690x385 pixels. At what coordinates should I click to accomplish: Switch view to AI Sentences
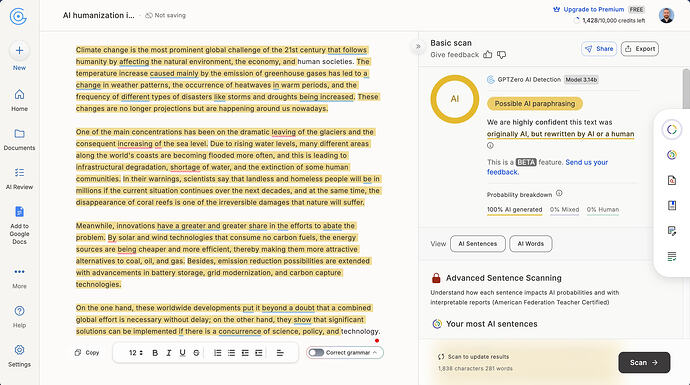point(478,244)
